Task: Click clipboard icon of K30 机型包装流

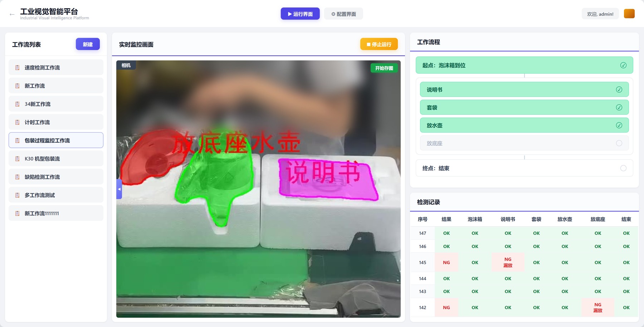Action: [x=17, y=159]
